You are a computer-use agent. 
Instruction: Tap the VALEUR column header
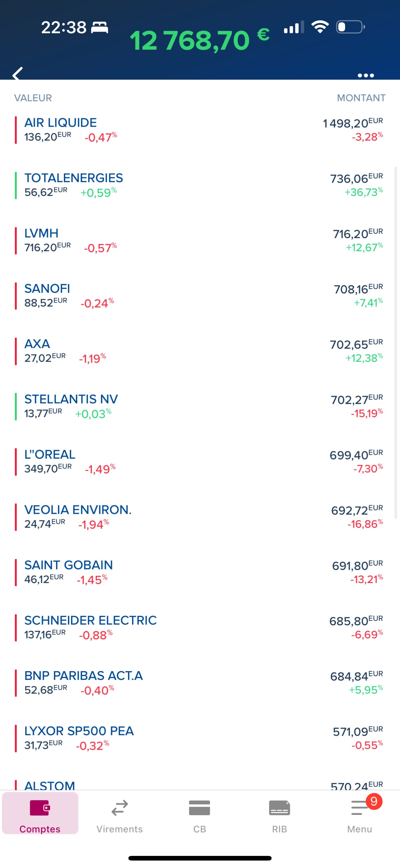pos(33,98)
